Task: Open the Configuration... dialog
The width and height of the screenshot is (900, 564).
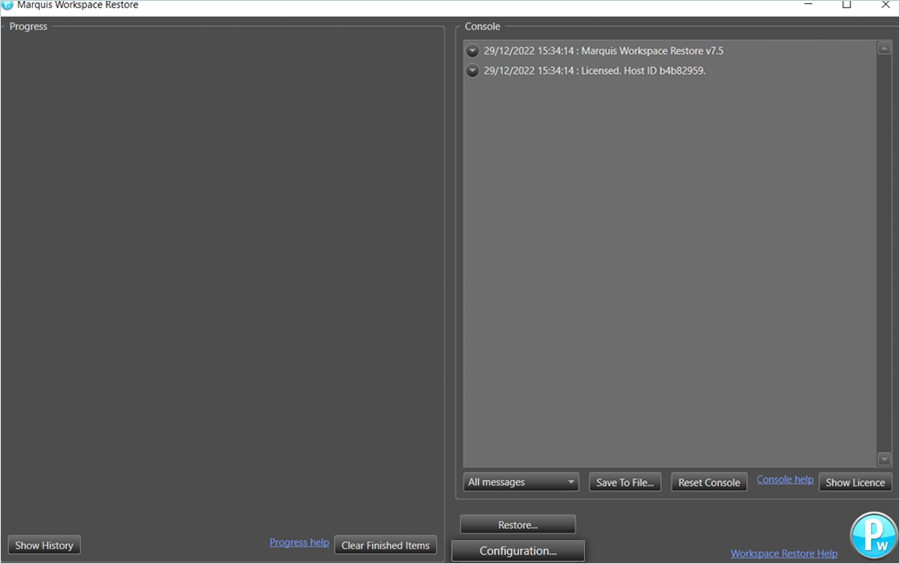Action: point(518,551)
